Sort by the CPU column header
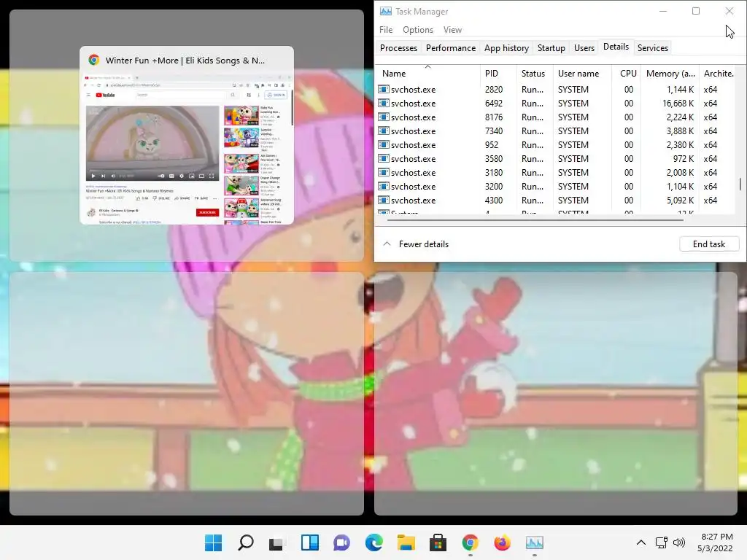The image size is (747, 560). [626, 74]
